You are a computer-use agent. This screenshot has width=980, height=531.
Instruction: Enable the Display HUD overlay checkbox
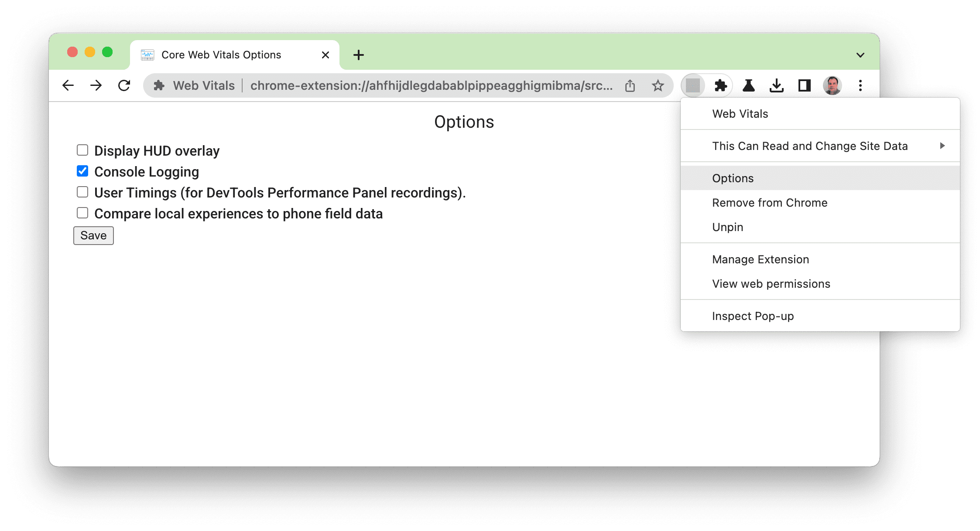[82, 151]
